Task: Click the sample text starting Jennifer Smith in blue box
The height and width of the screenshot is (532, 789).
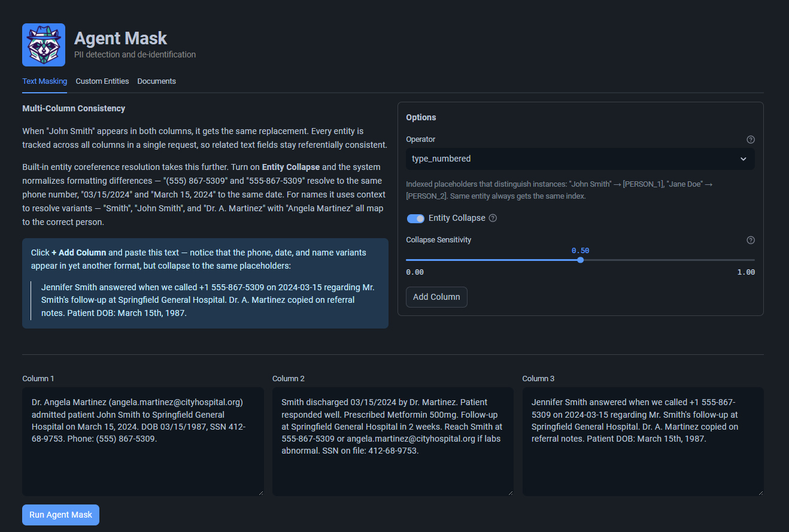Action: coord(208,300)
